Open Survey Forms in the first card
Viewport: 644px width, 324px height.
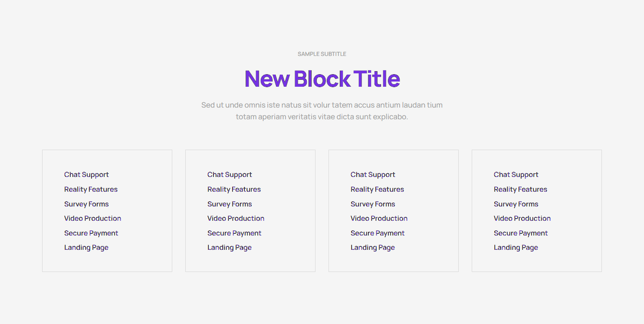pyautogui.click(x=86, y=204)
